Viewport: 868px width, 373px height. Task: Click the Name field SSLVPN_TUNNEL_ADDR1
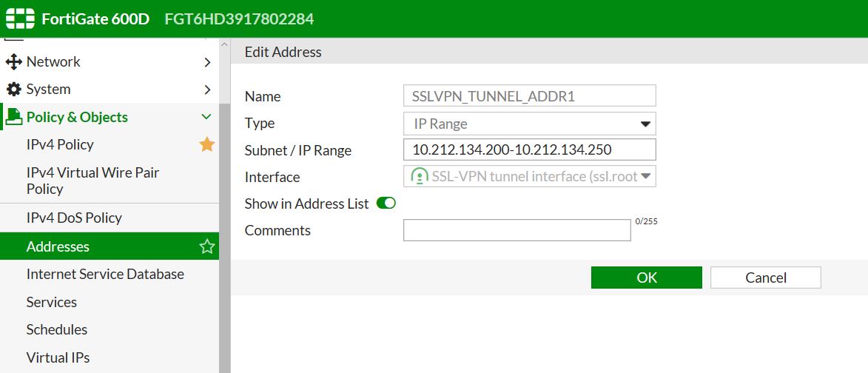point(530,95)
